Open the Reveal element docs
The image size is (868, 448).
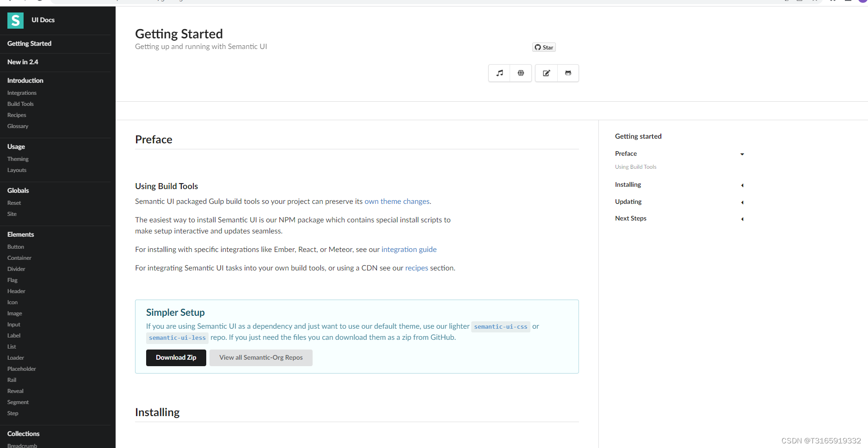[x=15, y=391]
